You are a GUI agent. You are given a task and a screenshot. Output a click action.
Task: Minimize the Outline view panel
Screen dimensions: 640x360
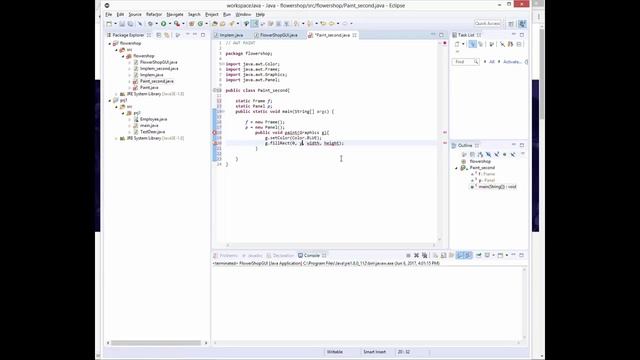click(514, 145)
